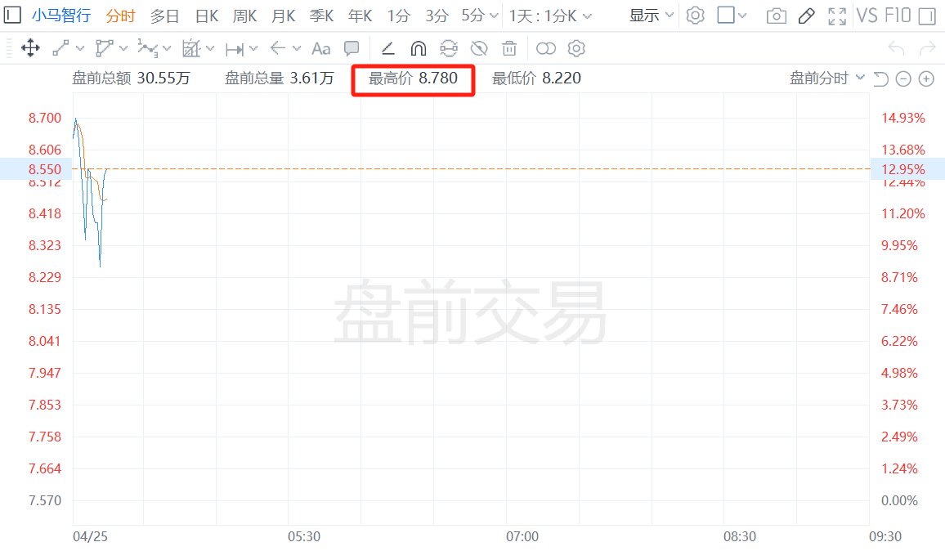Toggle magnet snap mode
Screen dimensions: 945x560
(419, 48)
